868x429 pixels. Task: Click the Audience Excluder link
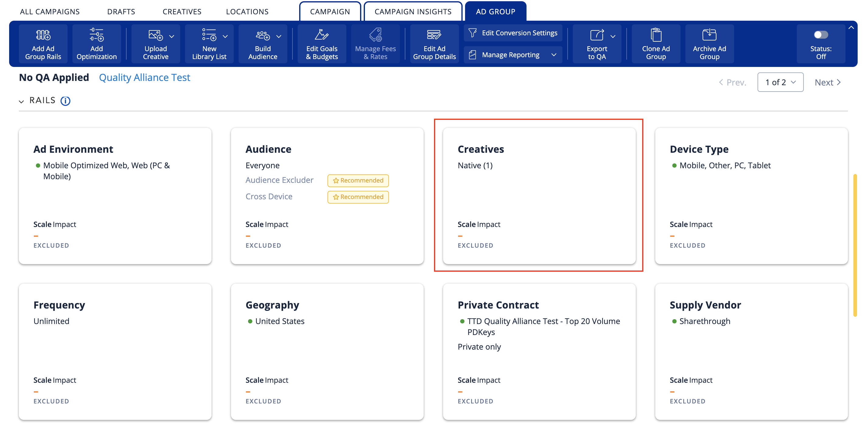[279, 180]
